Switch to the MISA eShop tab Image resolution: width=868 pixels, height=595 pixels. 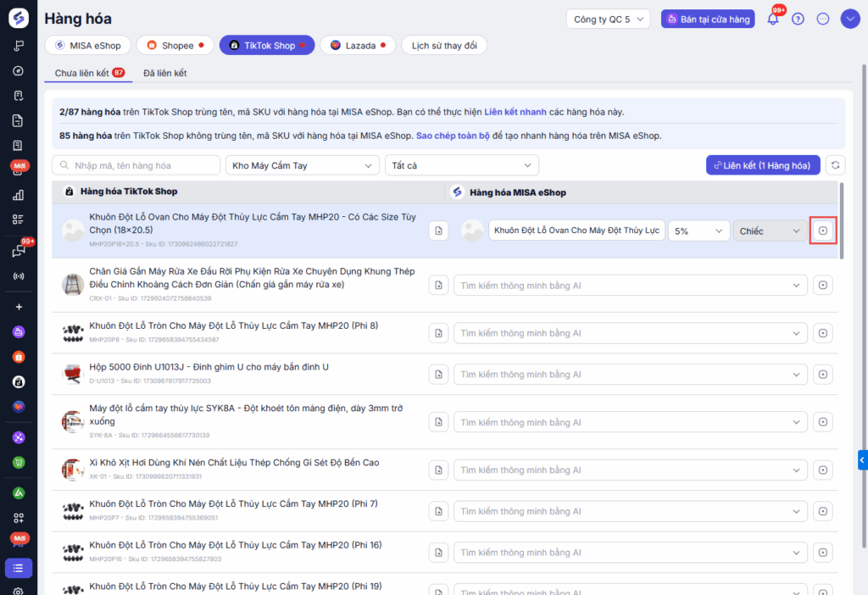point(87,46)
